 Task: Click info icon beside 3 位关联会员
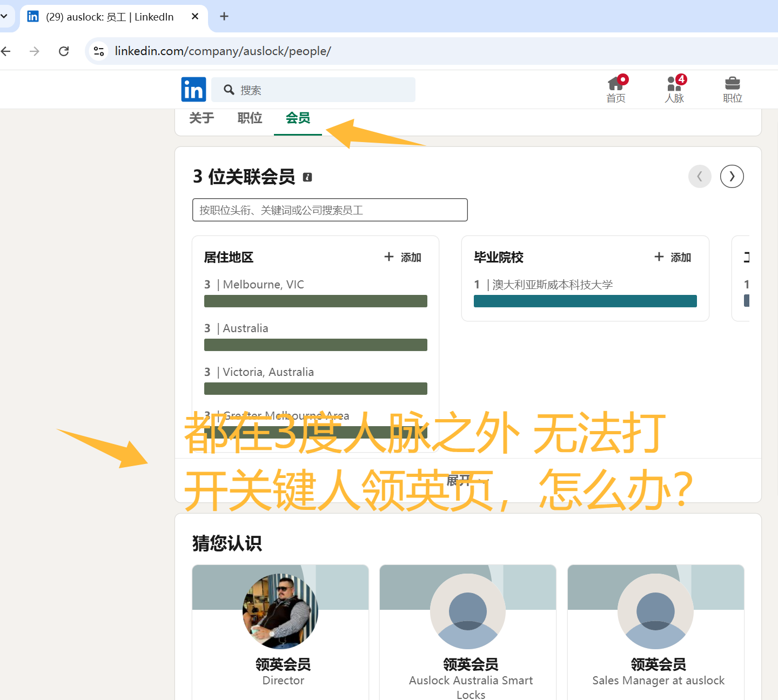click(x=307, y=177)
